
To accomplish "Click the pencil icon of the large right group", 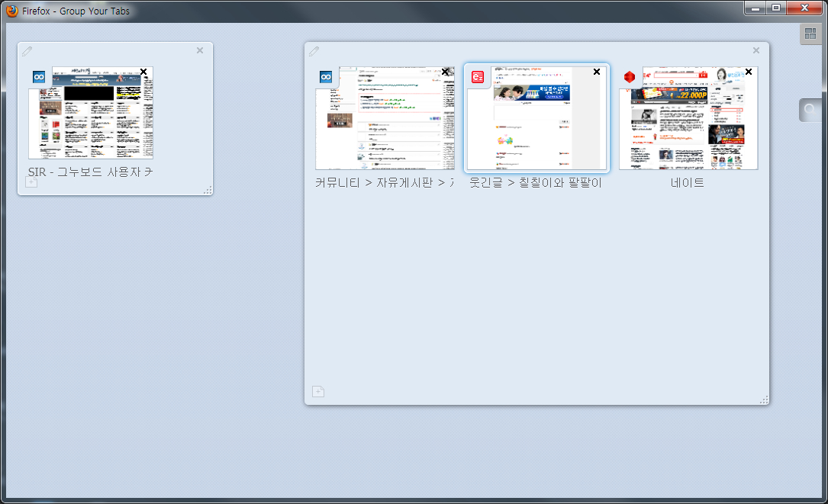I will point(314,51).
